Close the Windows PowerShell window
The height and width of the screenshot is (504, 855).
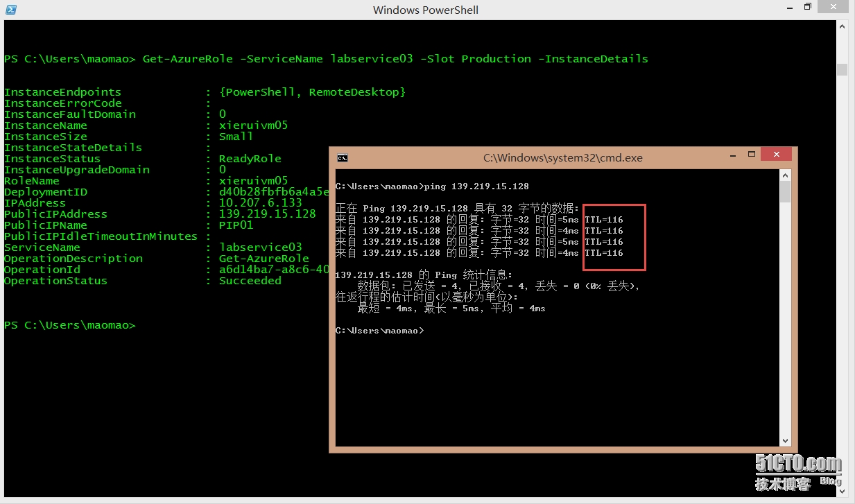pyautogui.click(x=834, y=7)
